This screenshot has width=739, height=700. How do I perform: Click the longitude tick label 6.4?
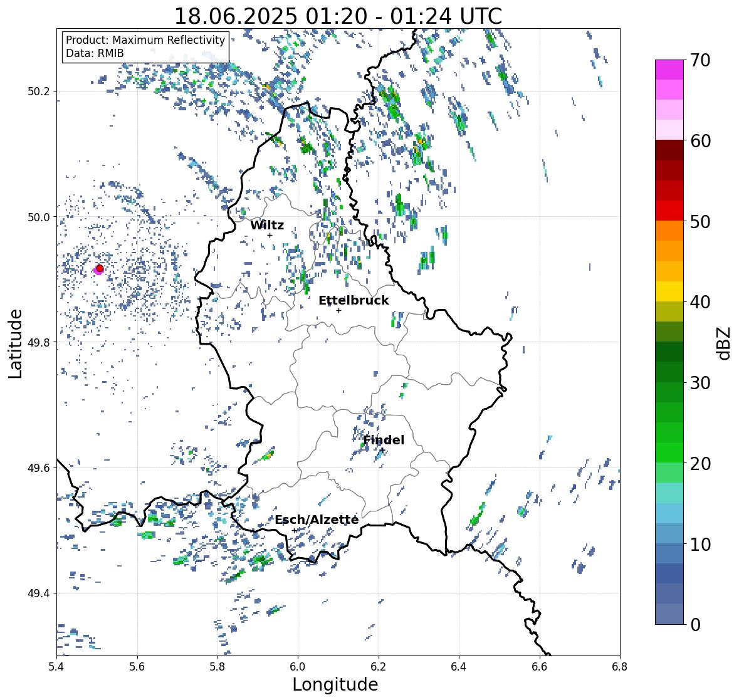coord(459,667)
